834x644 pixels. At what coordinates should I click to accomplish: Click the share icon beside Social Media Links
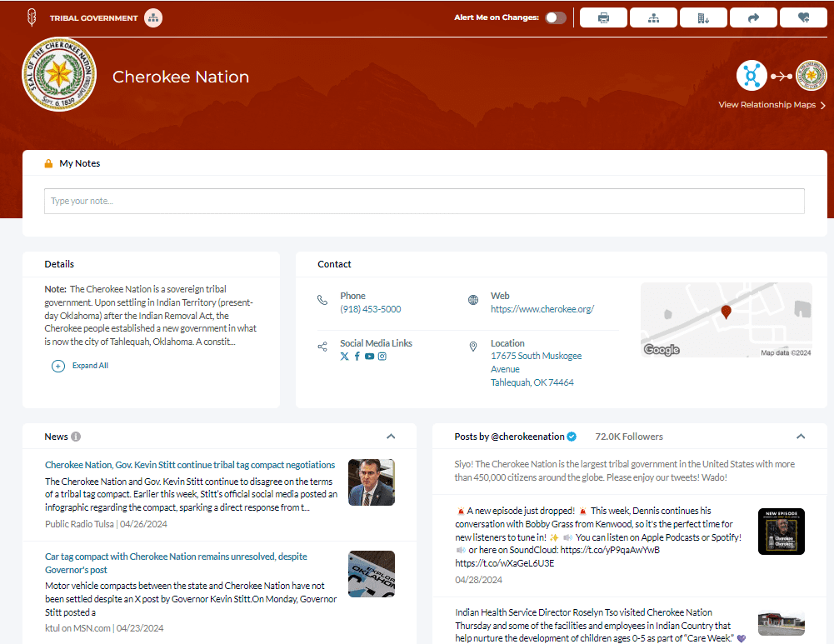(x=322, y=347)
